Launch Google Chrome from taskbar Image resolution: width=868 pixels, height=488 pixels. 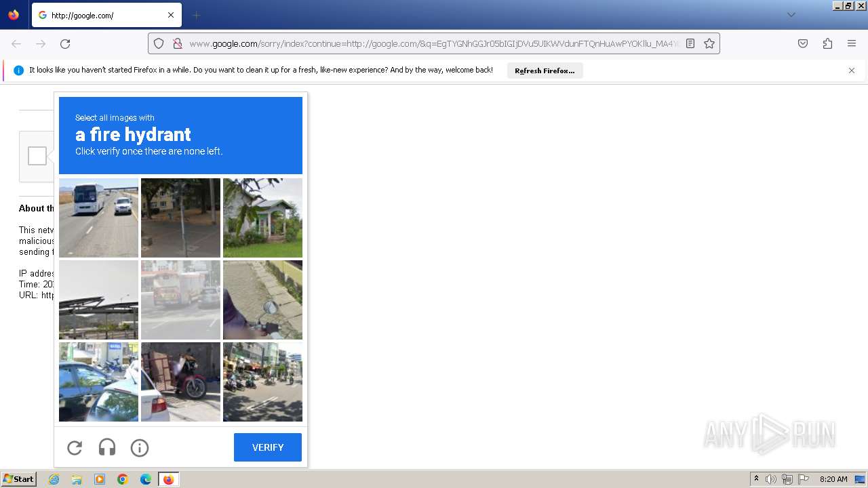(123, 479)
